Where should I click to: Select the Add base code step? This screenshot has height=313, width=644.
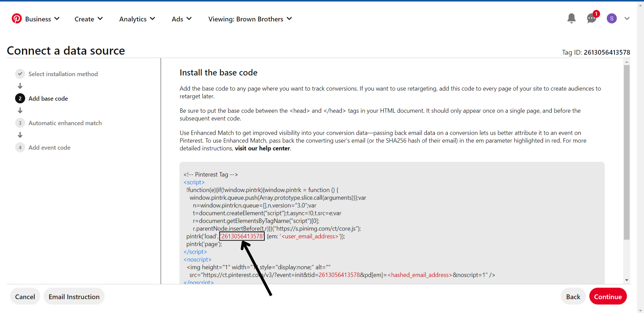48,98
